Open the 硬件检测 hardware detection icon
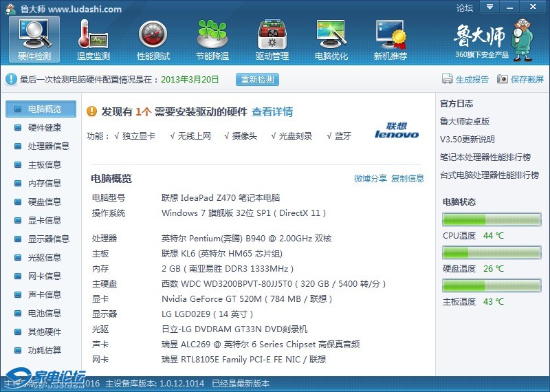Viewport: 550px width, 392px height. coord(34,34)
